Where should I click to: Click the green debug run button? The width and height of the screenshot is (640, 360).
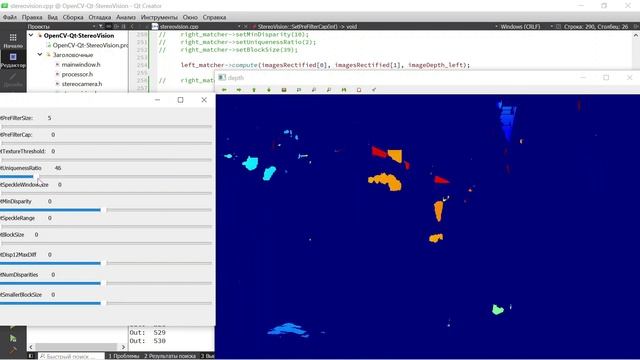(13, 338)
